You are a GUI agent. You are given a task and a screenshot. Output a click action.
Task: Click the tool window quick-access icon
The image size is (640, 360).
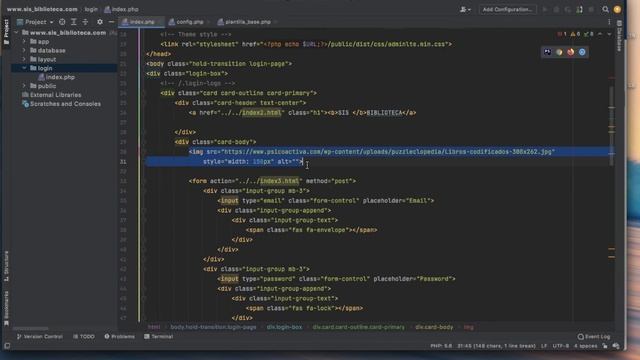7,346
